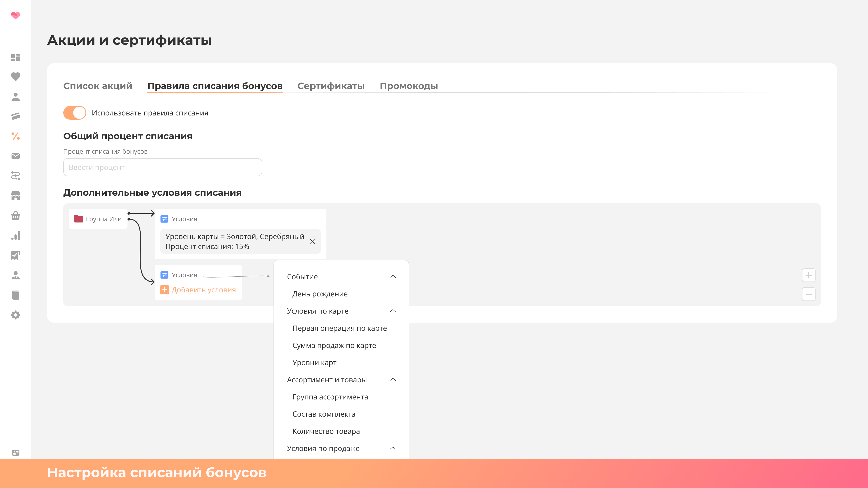
Task: Open the dashboard icon in sidebar
Action: click(x=16, y=57)
